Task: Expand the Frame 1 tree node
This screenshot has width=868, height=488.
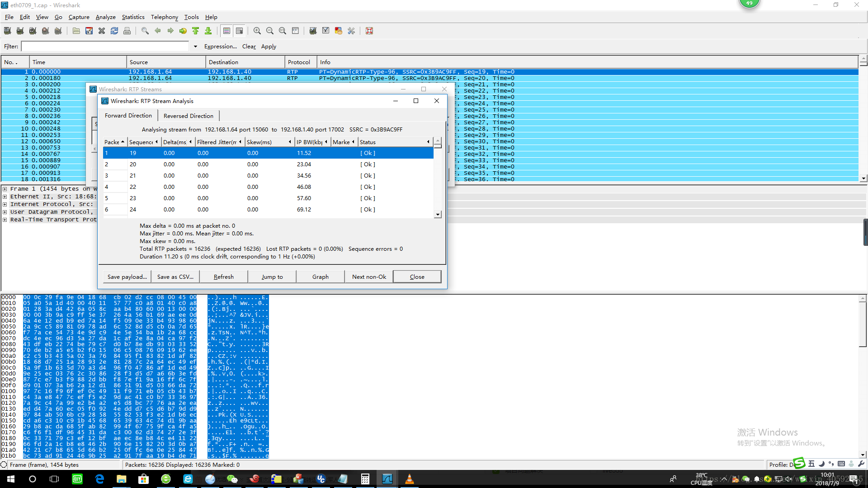Action: pos(5,189)
